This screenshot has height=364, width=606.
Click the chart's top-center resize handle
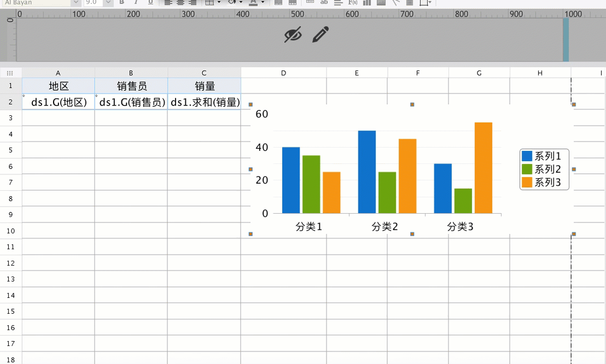412,104
